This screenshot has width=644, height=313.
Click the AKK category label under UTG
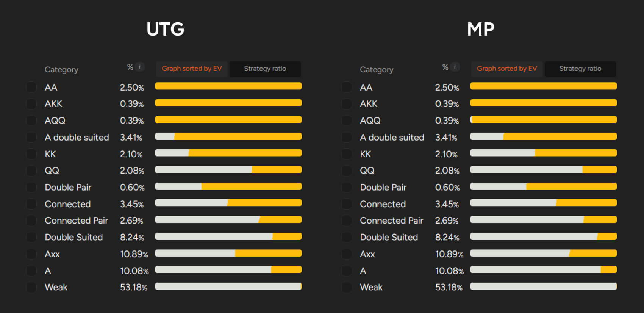(53, 104)
